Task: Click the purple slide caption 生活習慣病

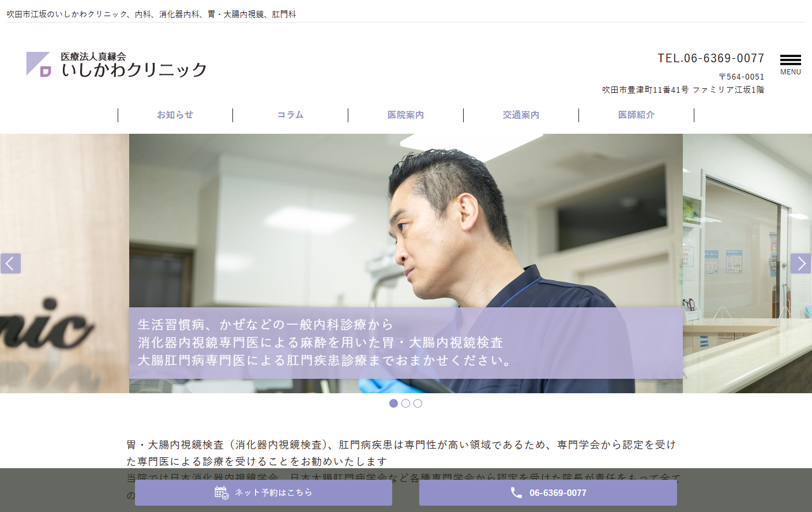Action: pos(406,343)
